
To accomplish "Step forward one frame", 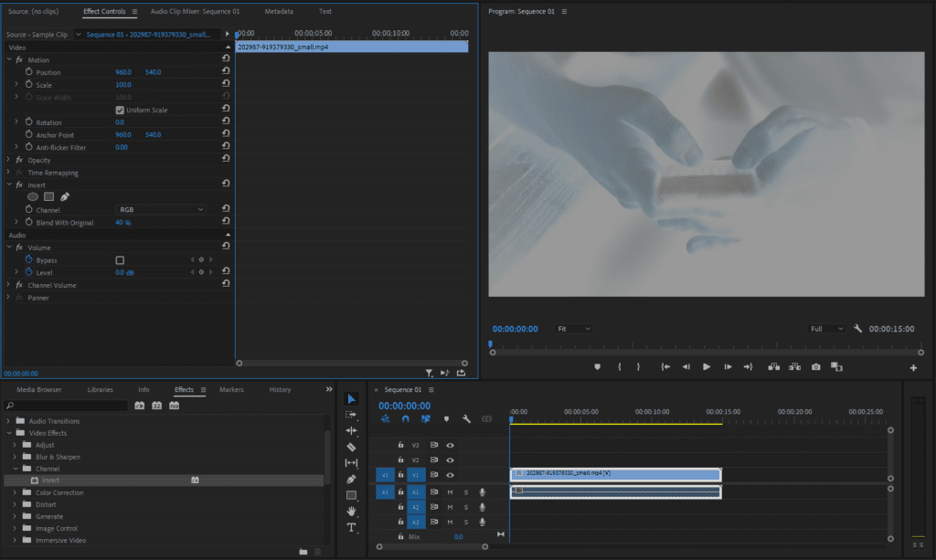I will [x=728, y=366].
